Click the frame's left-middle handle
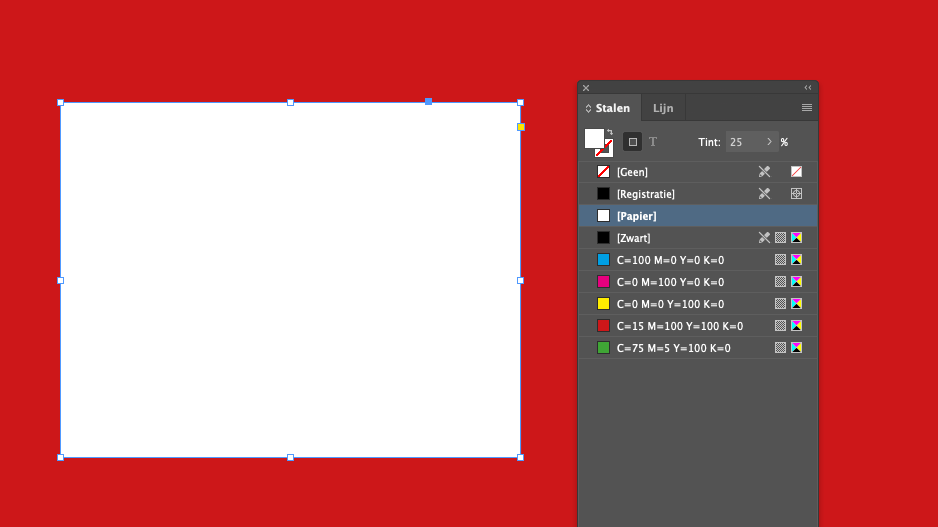The width and height of the screenshot is (938, 527). point(60,281)
